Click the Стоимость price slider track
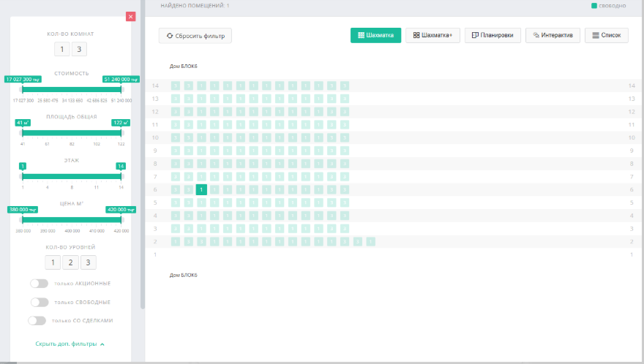 (71, 89)
